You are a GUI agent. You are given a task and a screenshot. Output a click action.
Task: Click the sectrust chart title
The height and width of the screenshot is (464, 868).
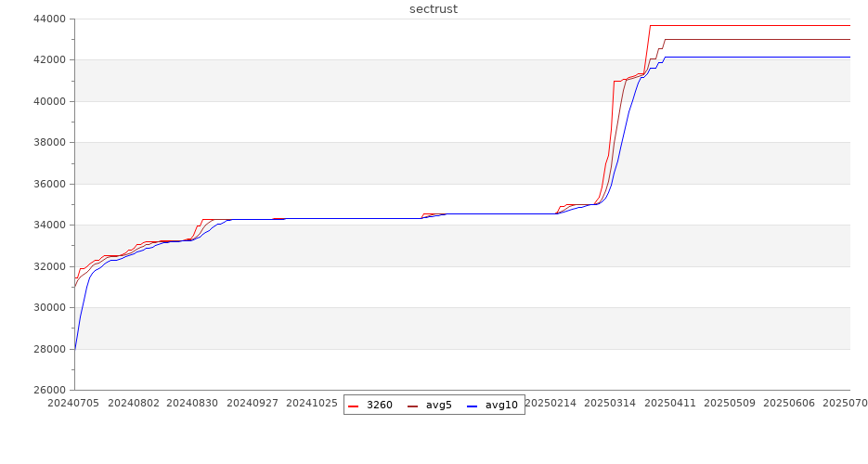pos(434,9)
